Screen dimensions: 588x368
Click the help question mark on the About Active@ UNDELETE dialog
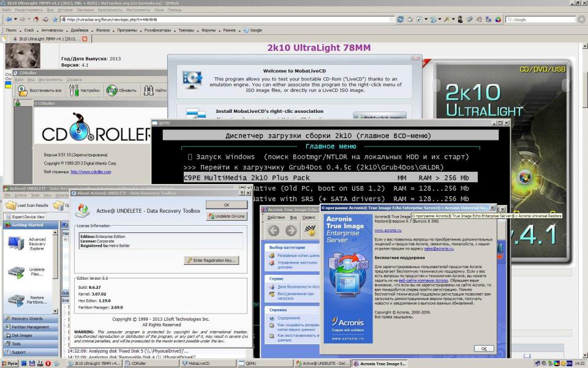pos(241,193)
